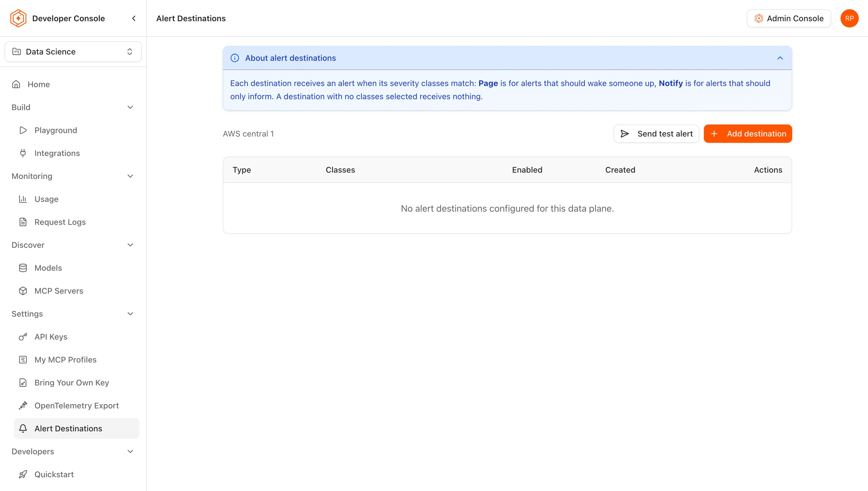Click the Add destination button
This screenshot has height=491, width=868.
point(747,134)
